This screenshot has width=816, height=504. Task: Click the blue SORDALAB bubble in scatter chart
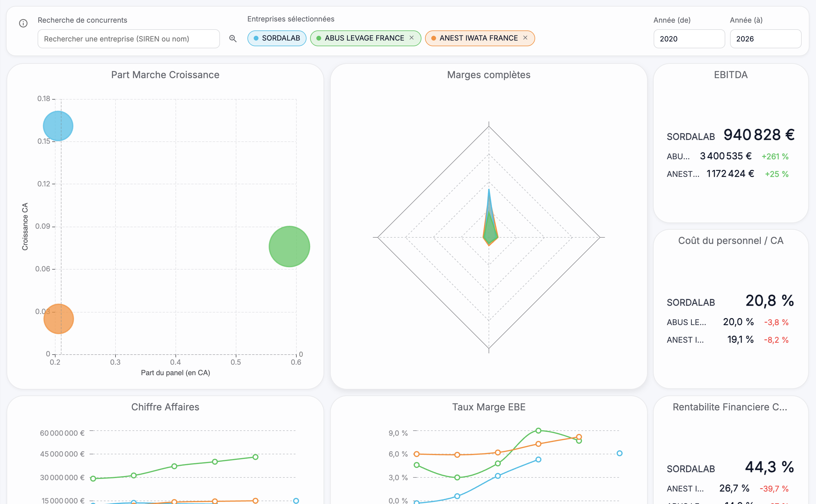tap(58, 126)
